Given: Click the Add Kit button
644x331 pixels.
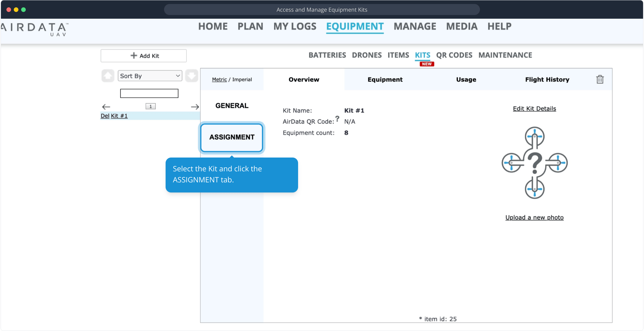Looking at the screenshot, I should point(144,56).
